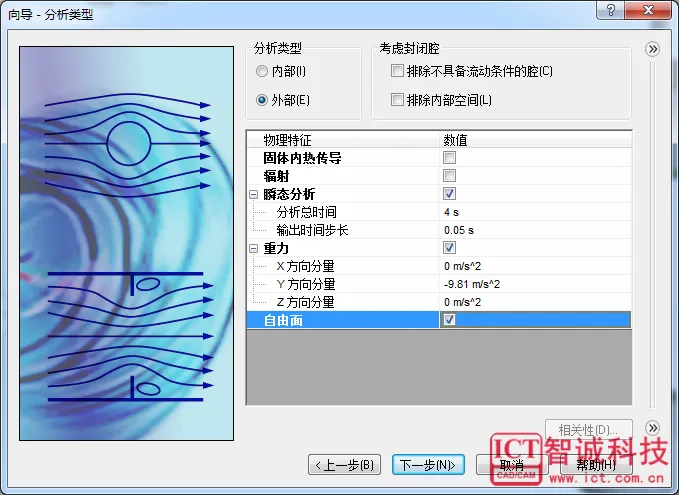Screen dimensions: 679x495
Task: Click the X 方向分量 row label
Action: 305,266
